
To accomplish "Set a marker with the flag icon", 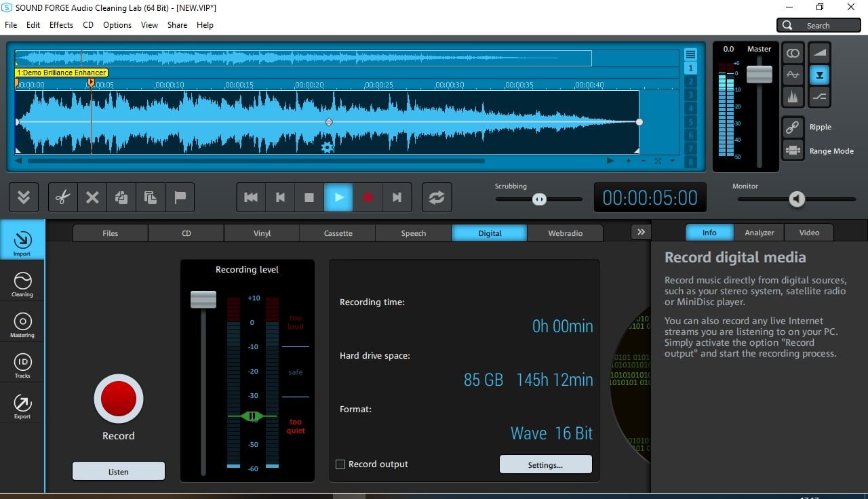I will coord(180,197).
